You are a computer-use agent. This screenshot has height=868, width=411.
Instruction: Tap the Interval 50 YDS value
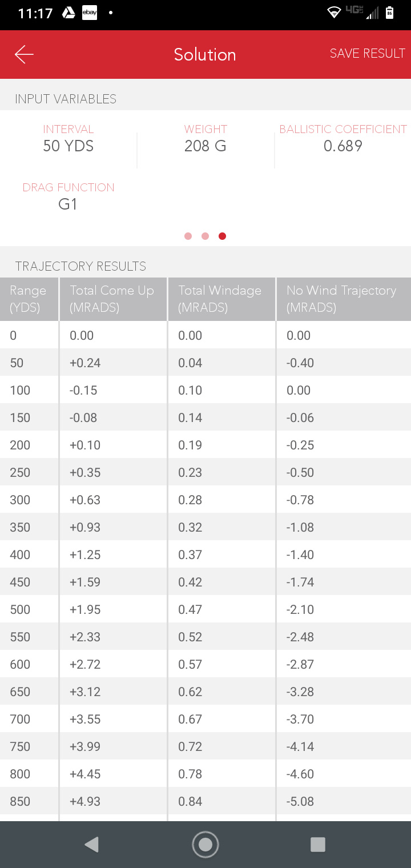coord(68,146)
